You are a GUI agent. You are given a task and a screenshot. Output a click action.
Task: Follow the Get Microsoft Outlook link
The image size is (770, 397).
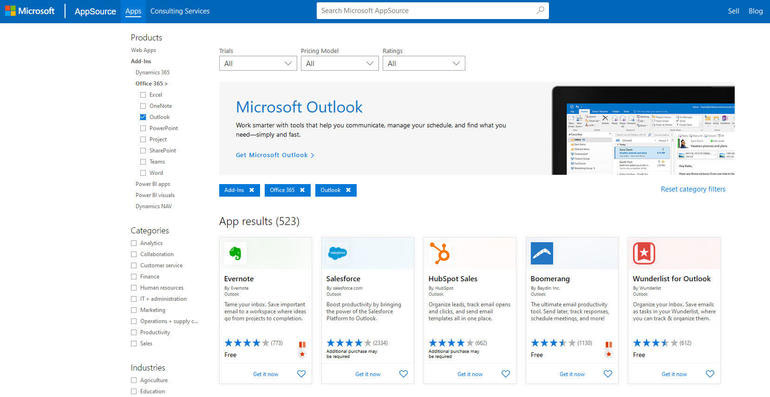point(275,155)
